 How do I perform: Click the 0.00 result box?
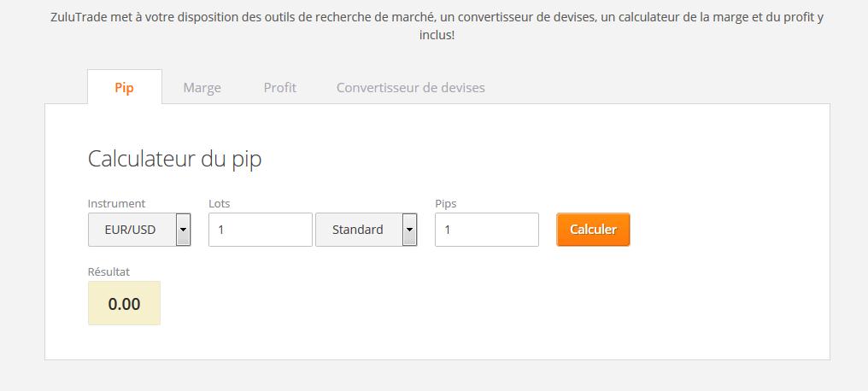(x=124, y=303)
